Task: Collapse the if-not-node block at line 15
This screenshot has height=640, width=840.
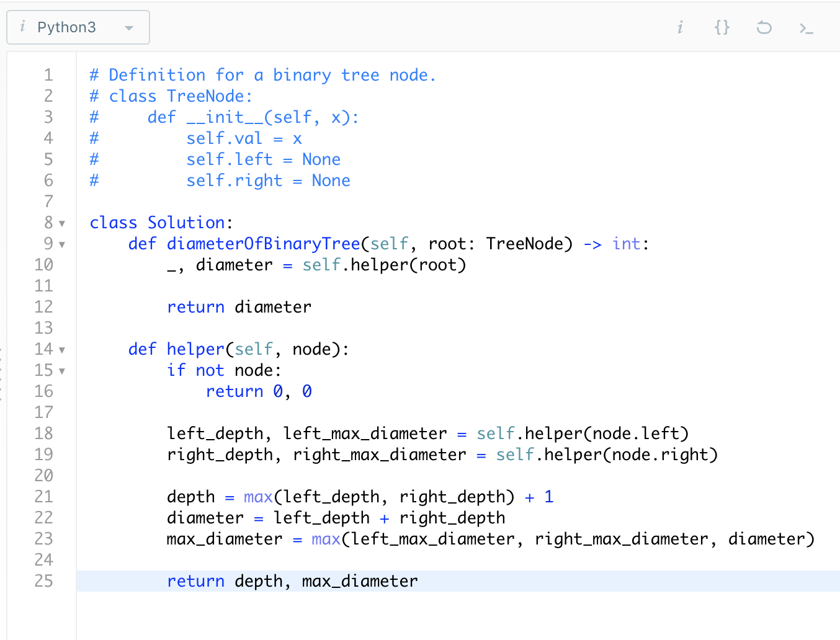Action: [x=62, y=370]
